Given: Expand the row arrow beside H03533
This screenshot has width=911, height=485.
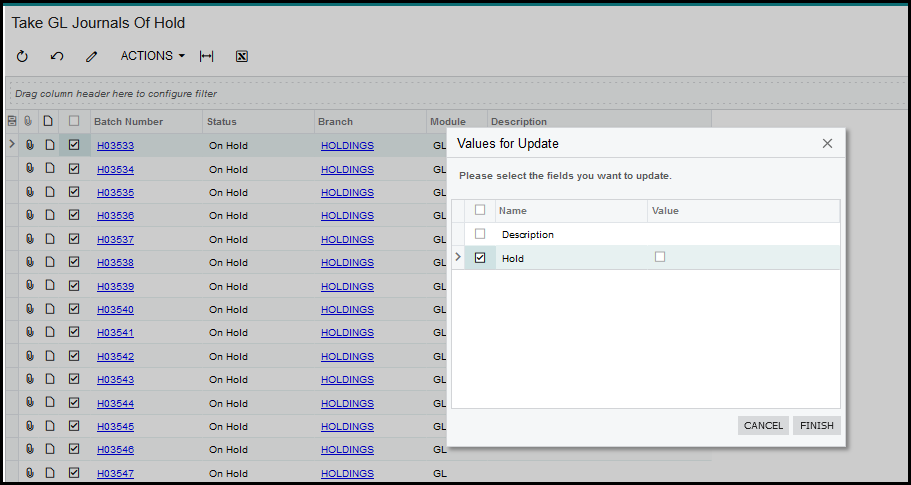Looking at the screenshot, I should (x=12, y=145).
